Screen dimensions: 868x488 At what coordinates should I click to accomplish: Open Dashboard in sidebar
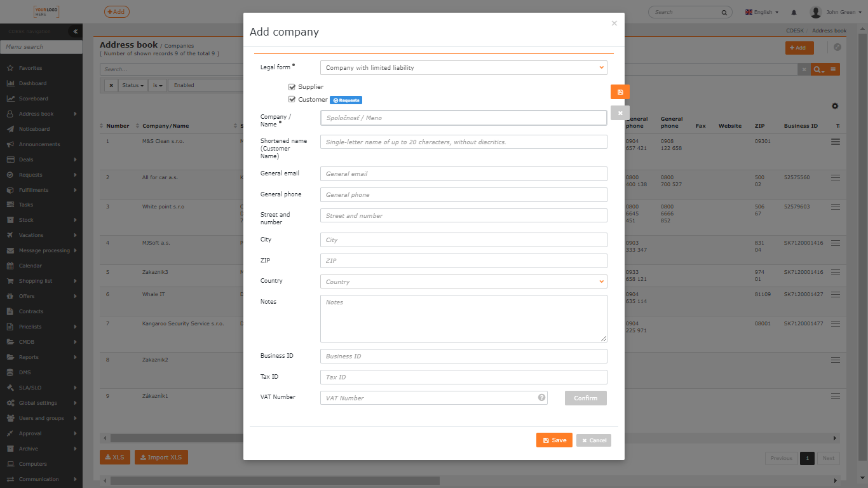(32, 83)
